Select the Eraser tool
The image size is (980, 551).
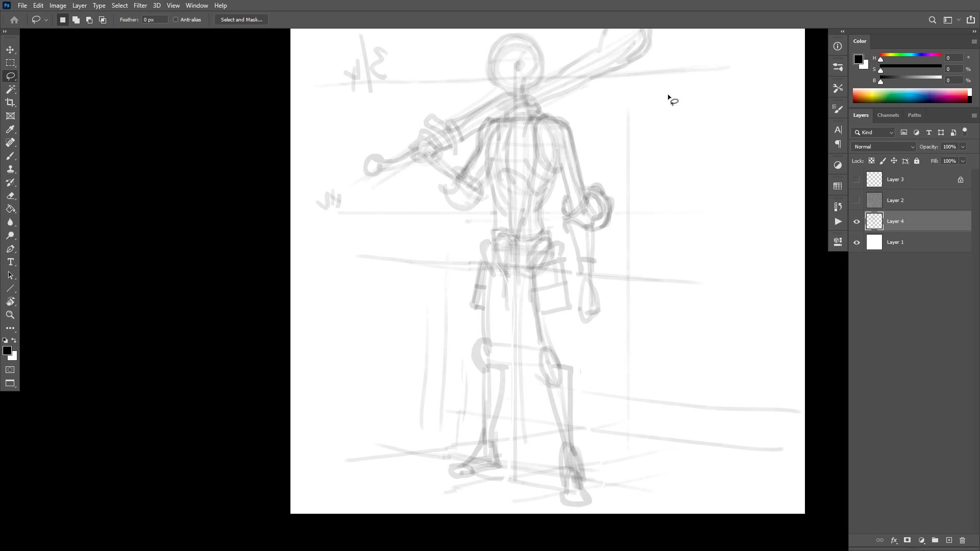tap(10, 196)
